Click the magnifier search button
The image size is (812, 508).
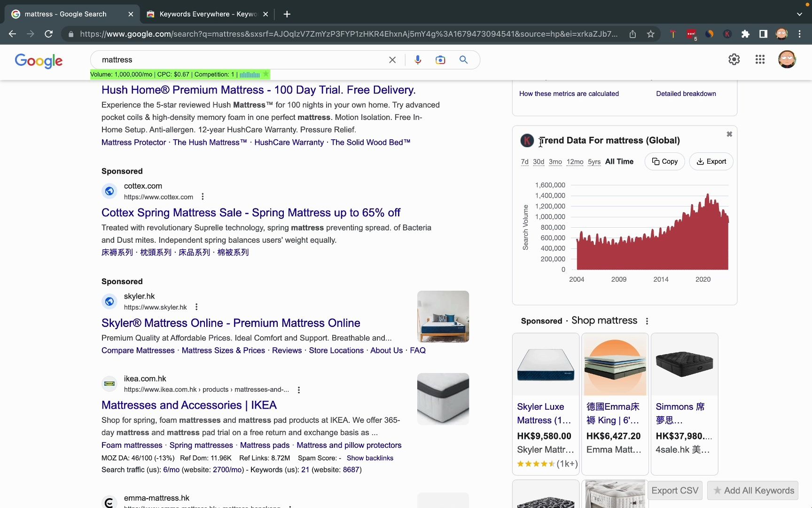[x=463, y=60]
